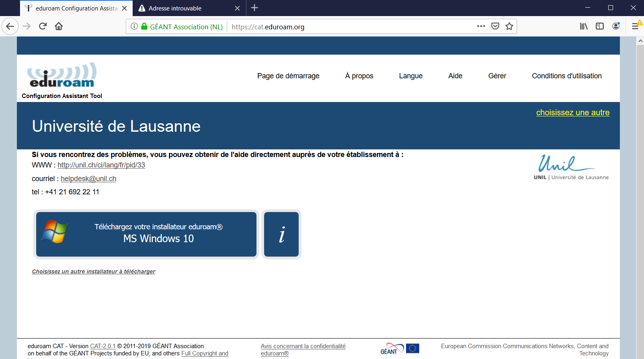Open the Library bookmarks icon
This screenshot has width=644, height=359.
click(583, 27)
